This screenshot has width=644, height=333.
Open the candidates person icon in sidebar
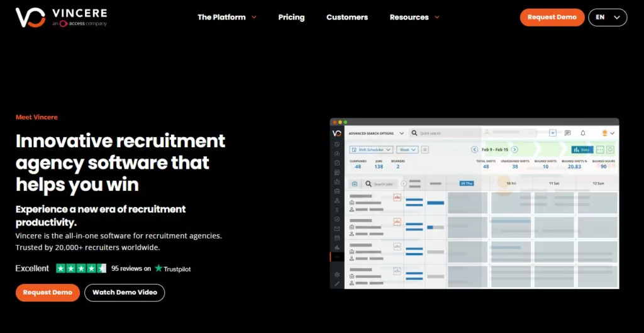click(337, 201)
